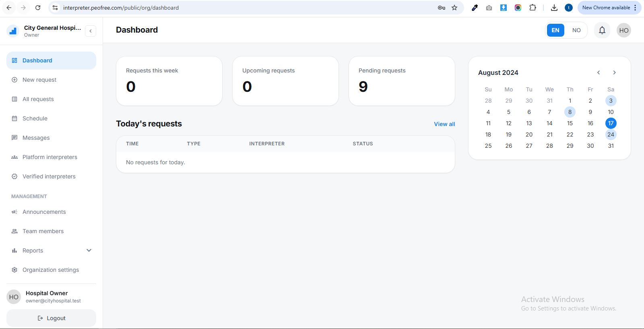Select the EN language option
The image size is (644, 329).
555,30
